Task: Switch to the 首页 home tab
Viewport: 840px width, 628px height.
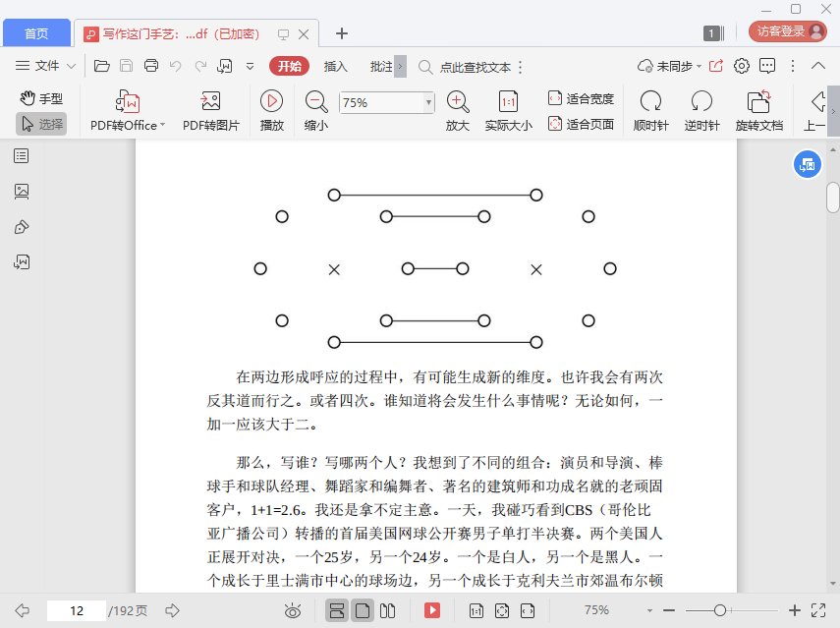Action: point(36,33)
